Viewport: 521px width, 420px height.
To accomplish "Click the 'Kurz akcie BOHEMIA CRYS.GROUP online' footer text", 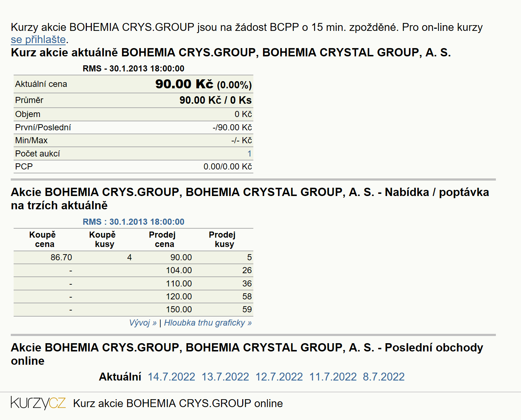I will coord(178,403).
